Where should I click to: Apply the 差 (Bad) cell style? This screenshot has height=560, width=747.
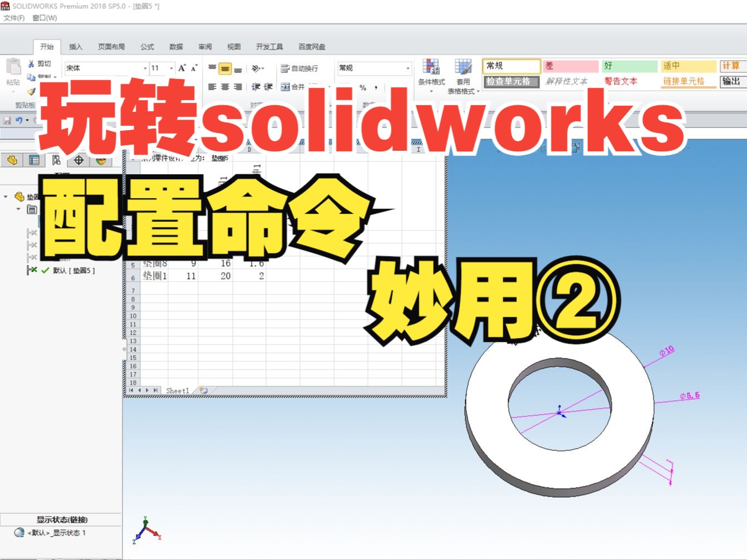(571, 66)
